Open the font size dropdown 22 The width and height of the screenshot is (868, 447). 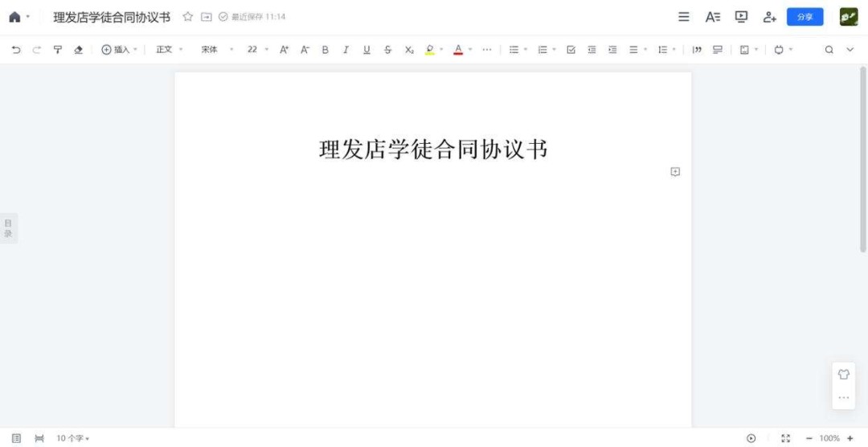pyautogui.click(x=258, y=50)
